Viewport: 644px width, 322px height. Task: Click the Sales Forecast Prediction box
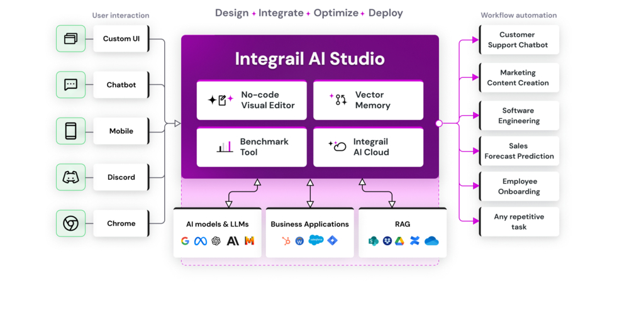coord(519,151)
